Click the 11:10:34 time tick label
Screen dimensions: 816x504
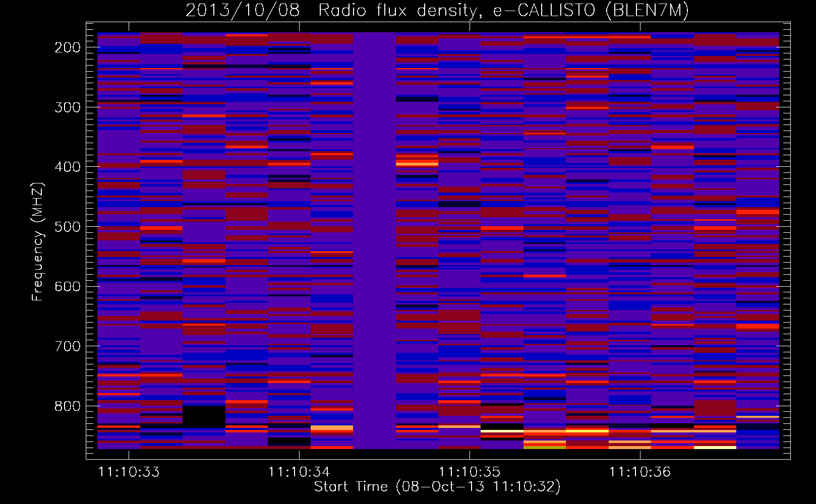coord(299,472)
